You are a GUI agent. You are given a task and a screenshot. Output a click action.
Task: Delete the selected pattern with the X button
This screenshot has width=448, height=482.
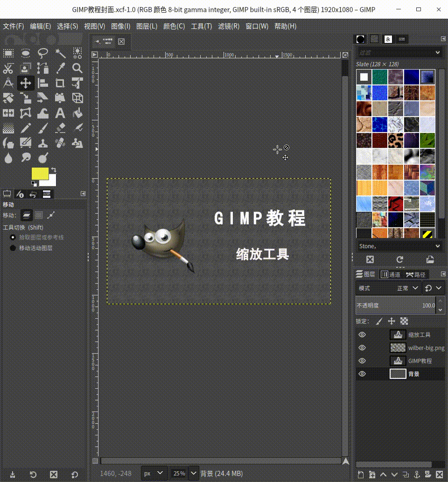pos(370,259)
